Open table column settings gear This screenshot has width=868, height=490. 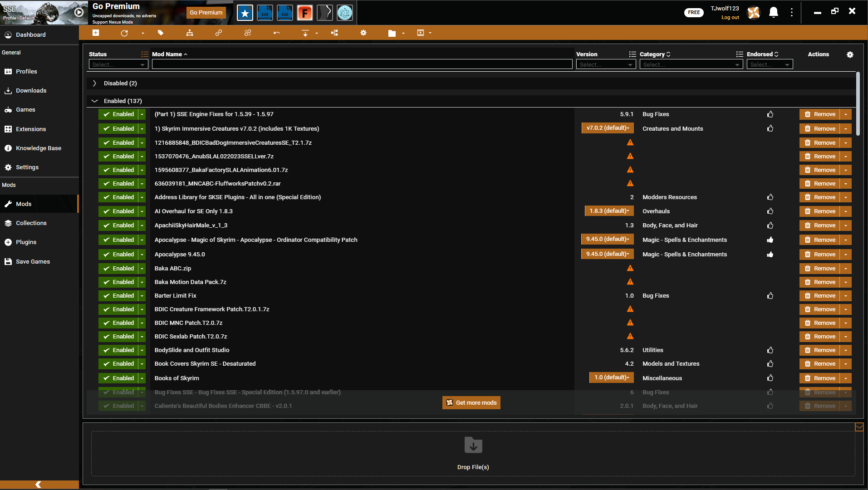[x=850, y=54]
